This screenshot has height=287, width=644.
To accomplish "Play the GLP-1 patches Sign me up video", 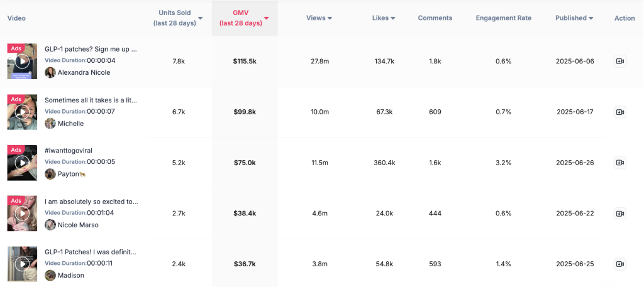I will tap(22, 61).
